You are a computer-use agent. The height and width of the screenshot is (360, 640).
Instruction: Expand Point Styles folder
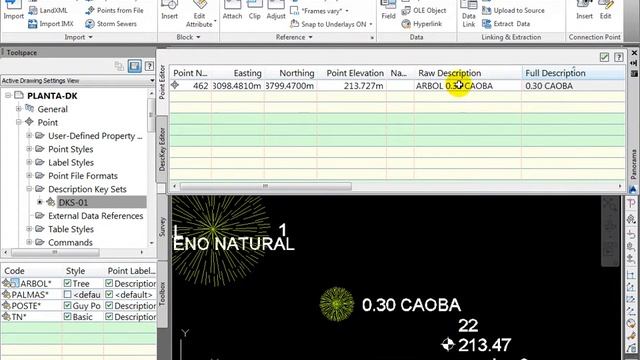point(29,149)
